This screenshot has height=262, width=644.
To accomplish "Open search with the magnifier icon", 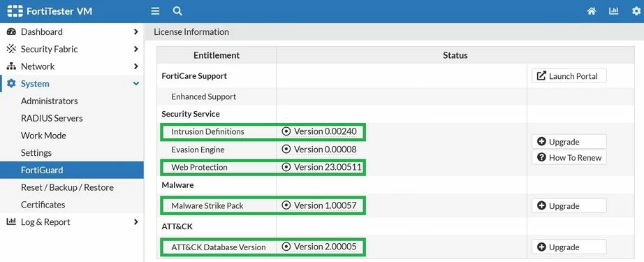I will pyautogui.click(x=177, y=11).
